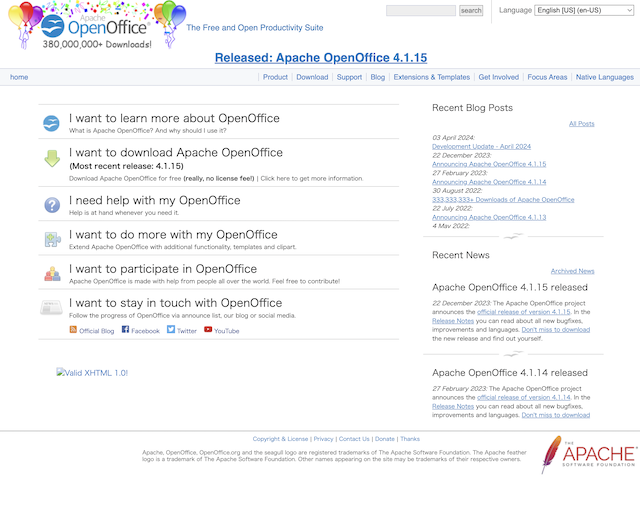Click Don't miss to download under 4.1.15
The height and width of the screenshot is (510, 640).
click(x=556, y=330)
